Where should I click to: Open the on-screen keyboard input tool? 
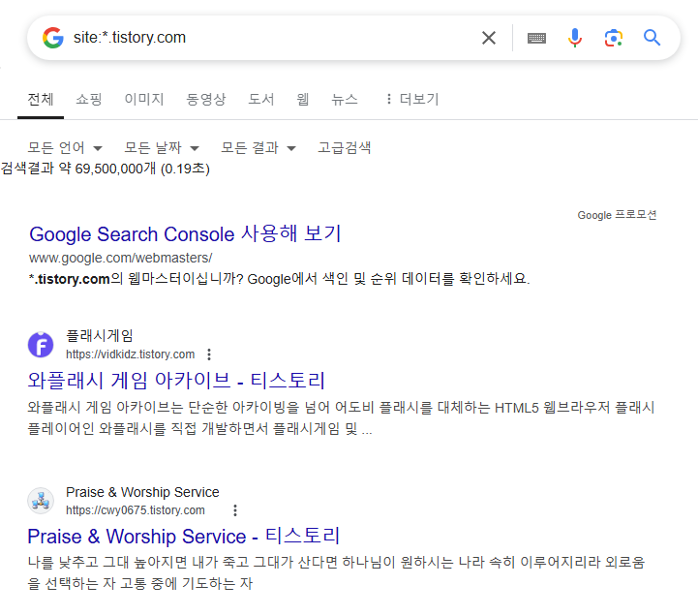[x=536, y=39]
